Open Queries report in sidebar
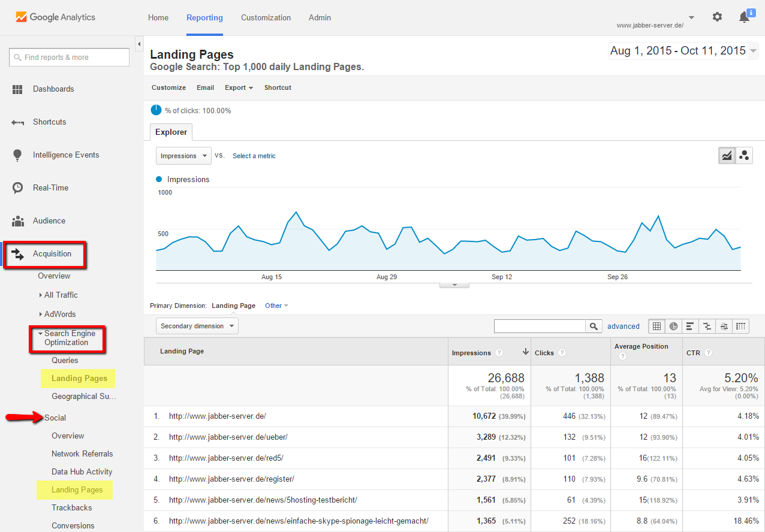 [65, 360]
